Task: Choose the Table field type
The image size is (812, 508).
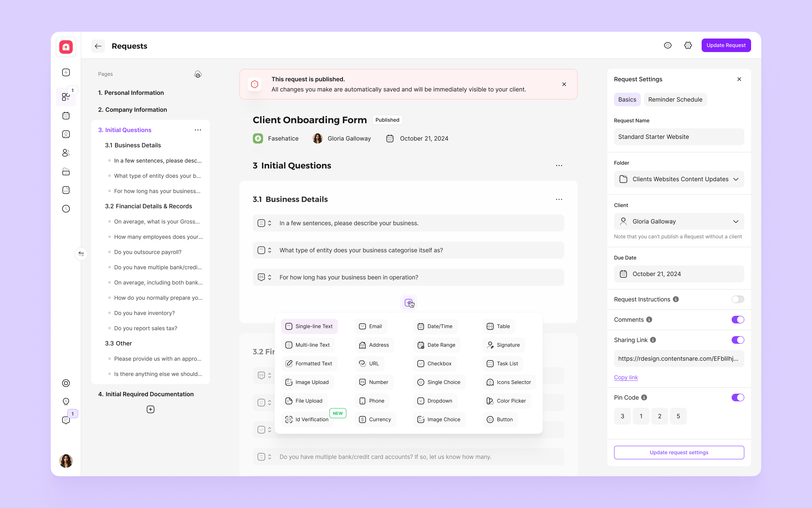Action: tap(498, 326)
